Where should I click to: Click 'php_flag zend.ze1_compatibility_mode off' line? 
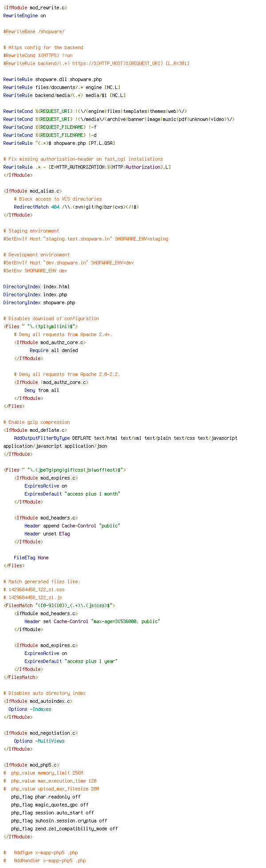pyautogui.click(x=64, y=829)
